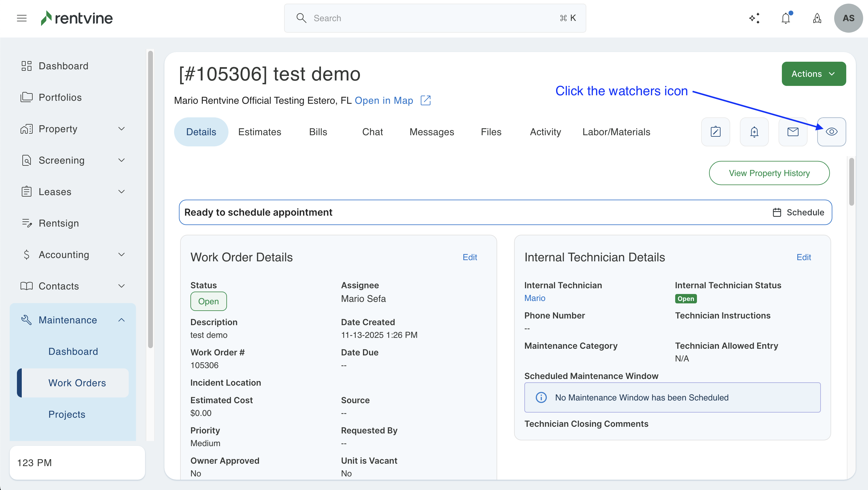Open the AS user avatar
Image resolution: width=868 pixels, height=490 pixels.
point(848,18)
